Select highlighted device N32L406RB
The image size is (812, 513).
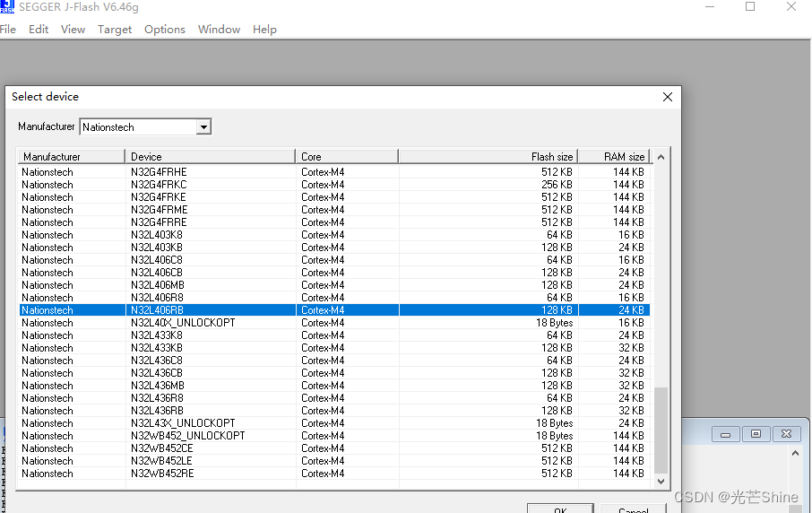point(334,310)
